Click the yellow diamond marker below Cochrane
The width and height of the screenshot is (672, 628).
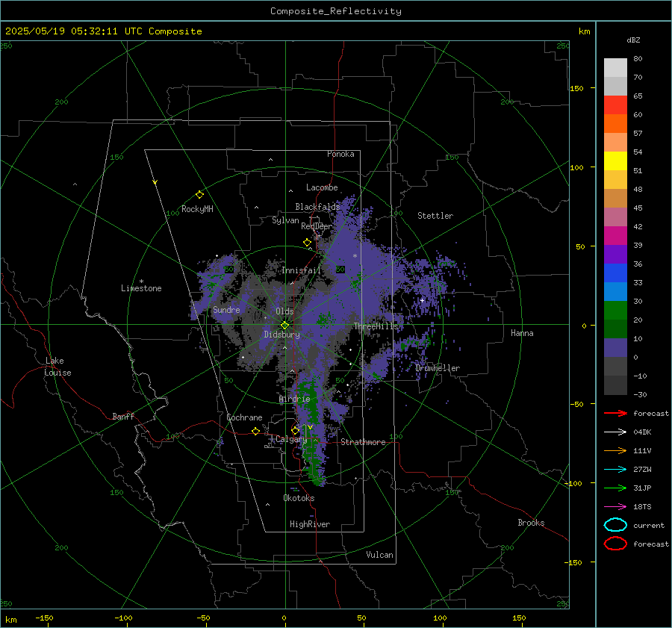coord(256,432)
